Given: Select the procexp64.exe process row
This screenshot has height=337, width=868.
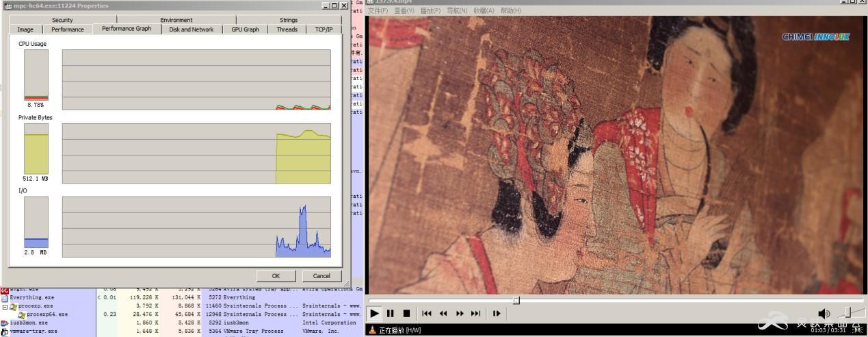Looking at the screenshot, I should 47,314.
